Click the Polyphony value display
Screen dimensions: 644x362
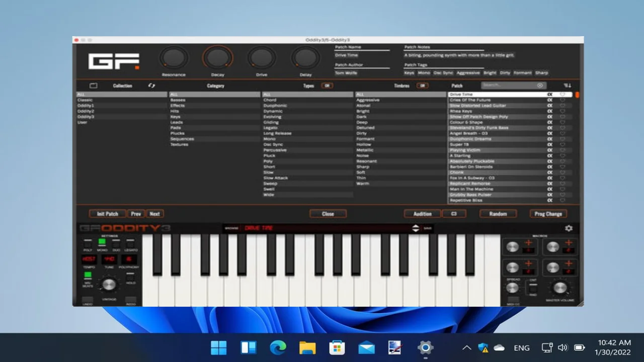[x=129, y=259]
